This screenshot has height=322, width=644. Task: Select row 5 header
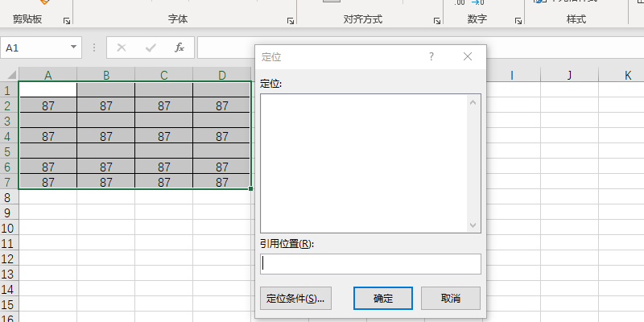click(9, 151)
